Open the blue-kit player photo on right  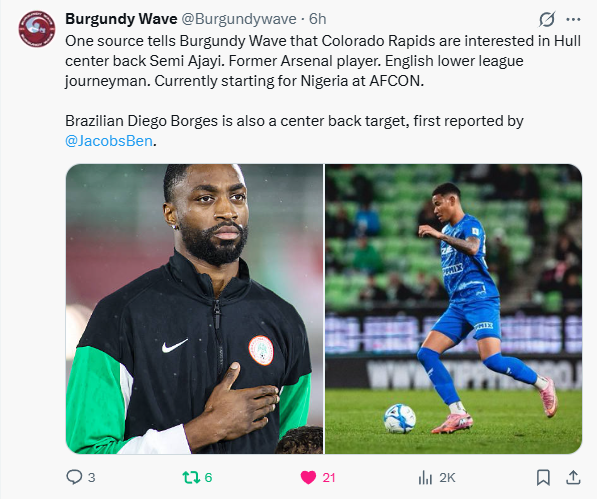[453, 309]
